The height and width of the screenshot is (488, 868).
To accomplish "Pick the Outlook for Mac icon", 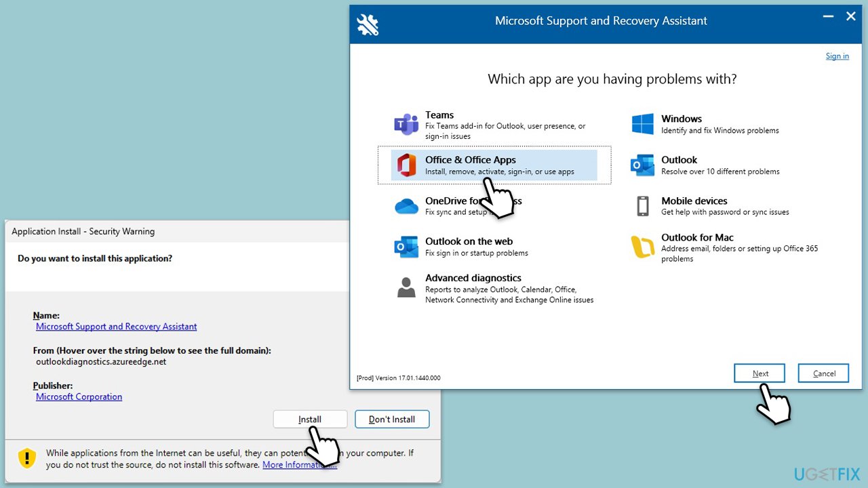I will pyautogui.click(x=642, y=247).
